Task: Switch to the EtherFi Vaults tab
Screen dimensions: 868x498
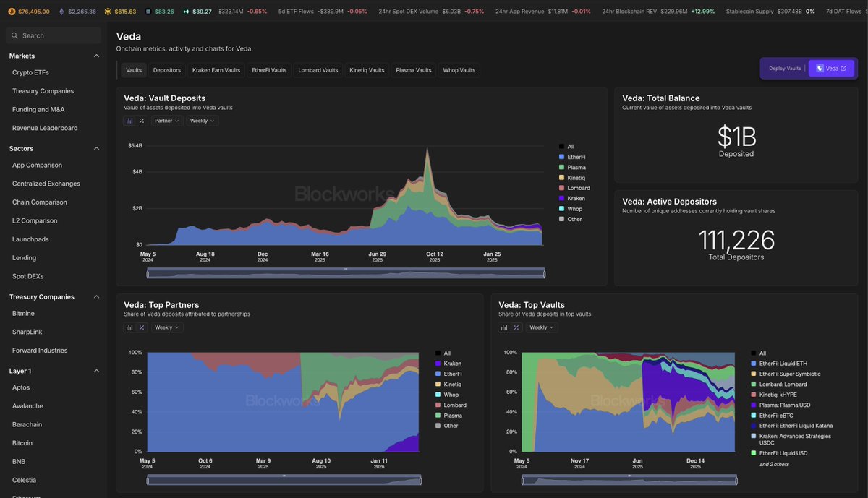Action: click(269, 70)
